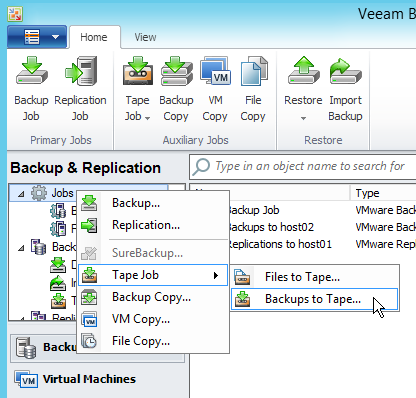Open the Tape Job submenu entry
This screenshot has height=398, width=416.
pos(153,275)
